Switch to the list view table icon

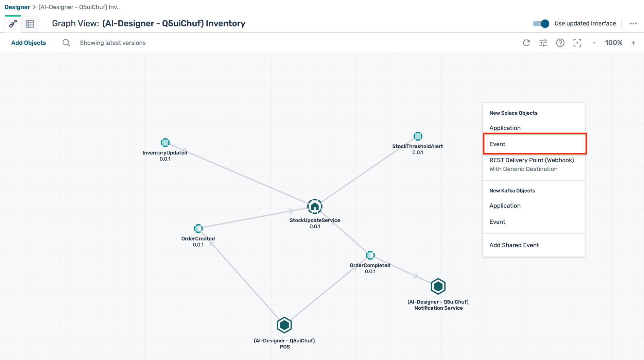coord(30,24)
